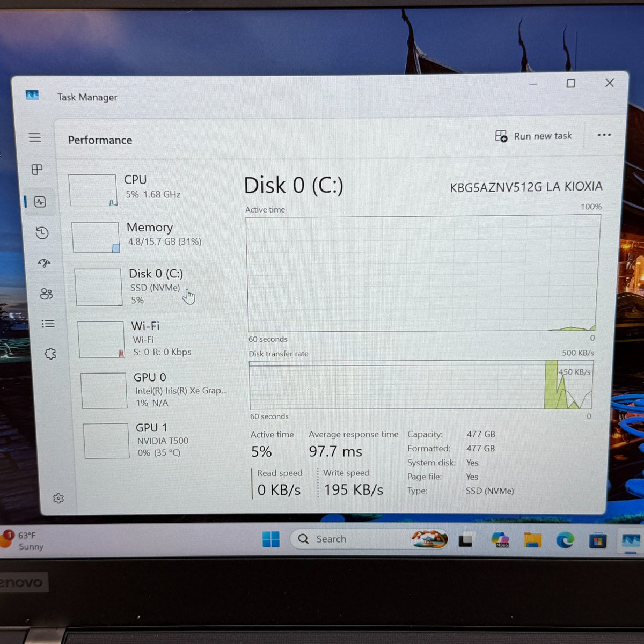Minimize the Task Manager window
The height and width of the screenshot is (644, 644).
533,84
